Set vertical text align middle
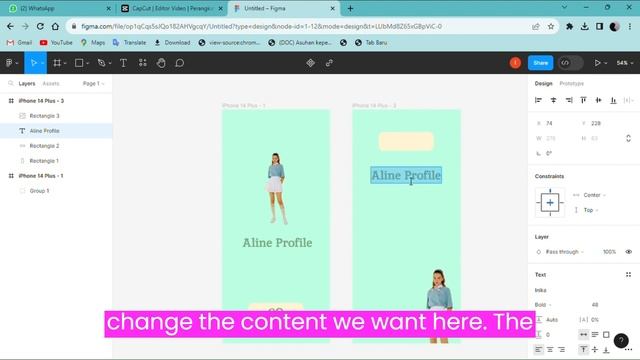The image size is (640, 360). (595, 349)
